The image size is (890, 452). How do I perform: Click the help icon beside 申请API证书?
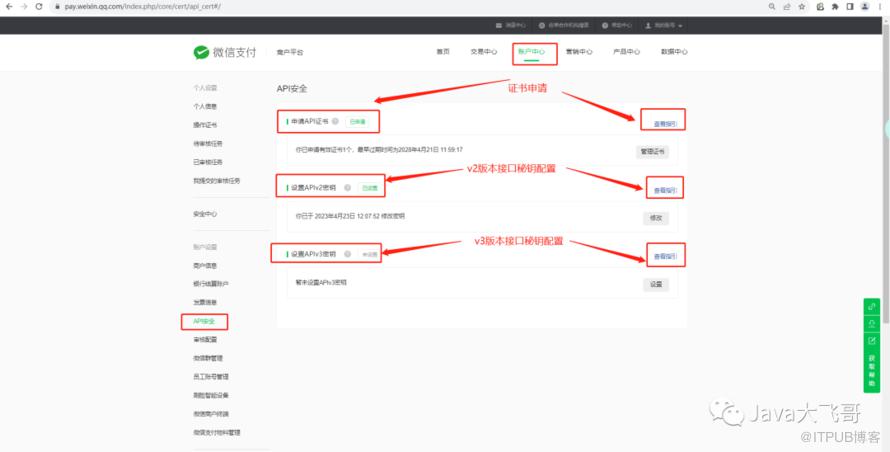(x=335, y=122)
